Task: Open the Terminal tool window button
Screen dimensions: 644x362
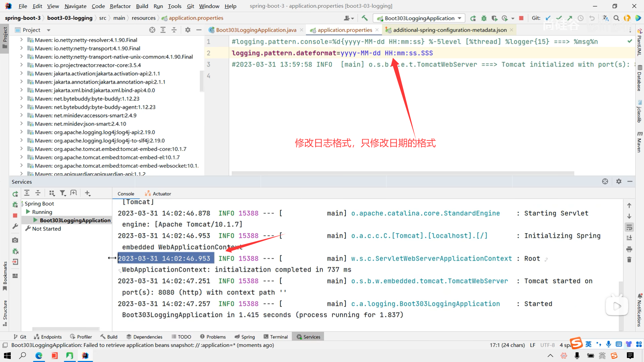Action: click(x=276, y=337)
